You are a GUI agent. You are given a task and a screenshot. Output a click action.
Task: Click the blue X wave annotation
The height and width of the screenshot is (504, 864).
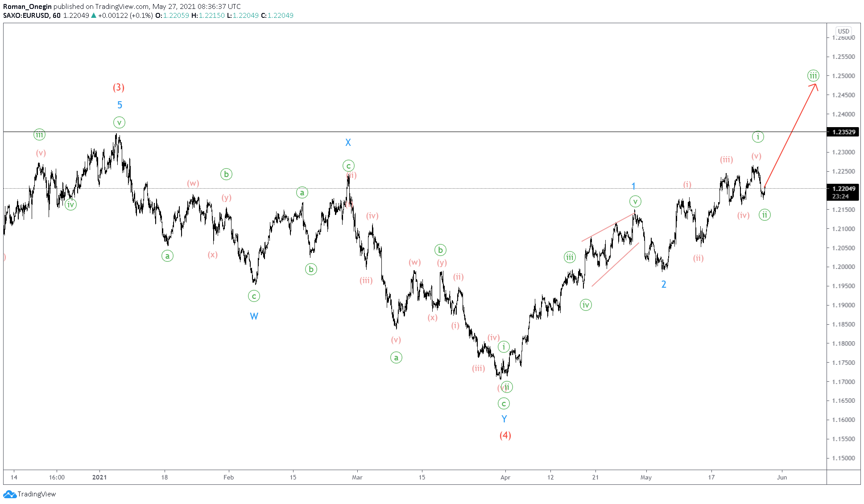pos(348,142)
